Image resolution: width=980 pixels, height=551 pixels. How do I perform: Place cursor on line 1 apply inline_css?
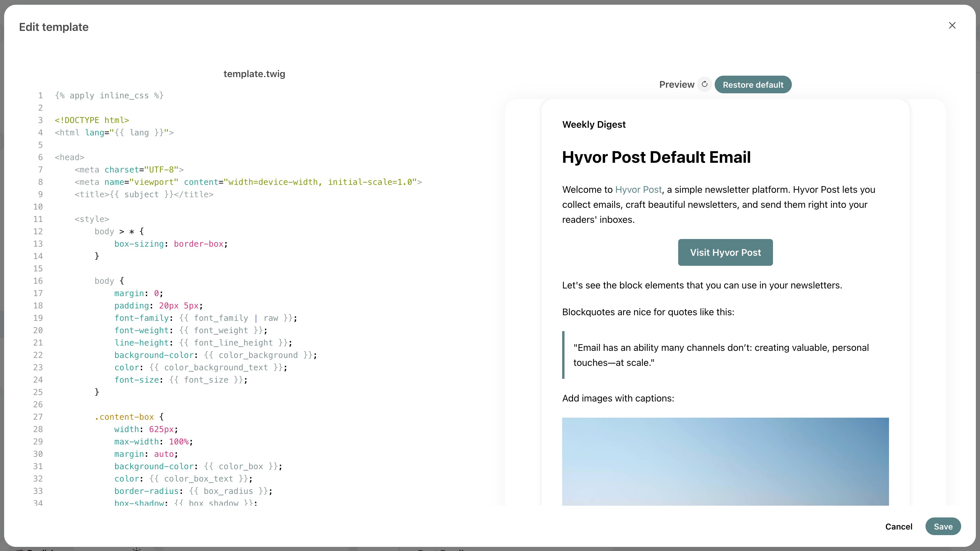[109, 95]
